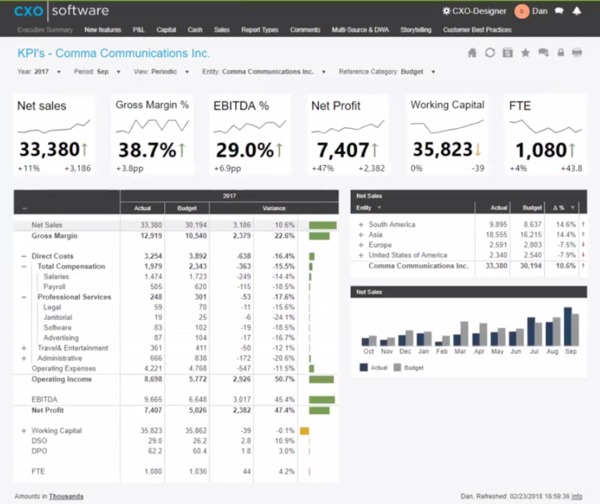Click the Info link near refresh timestamp

click(x=577, y=496)
